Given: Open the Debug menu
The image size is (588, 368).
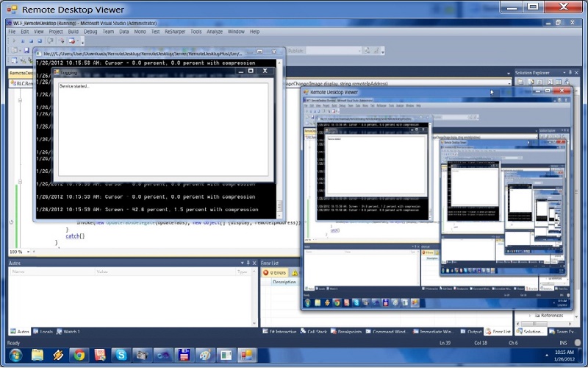Looking at the screenshot, I should (90, 32).
